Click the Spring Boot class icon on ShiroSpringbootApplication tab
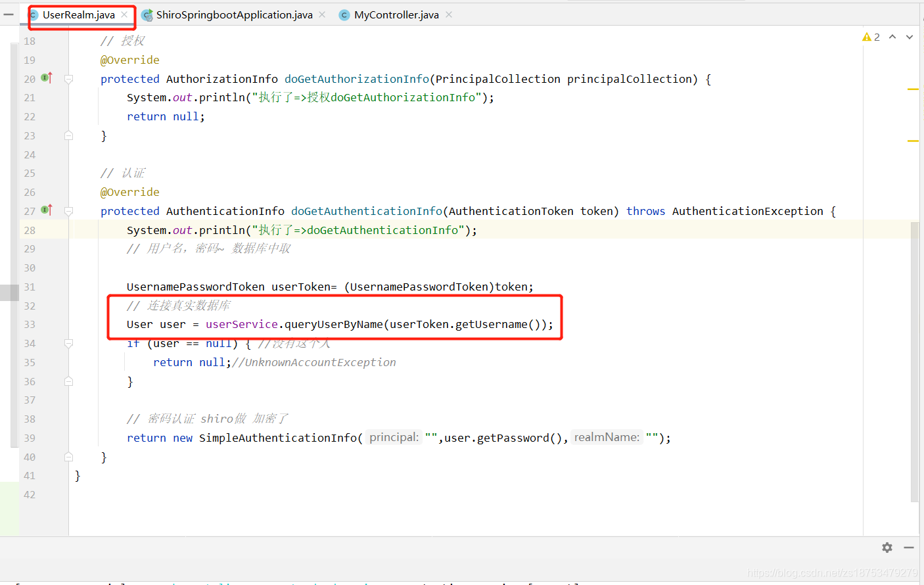This screenshot has width=924, height=585. tap(147, 14)
